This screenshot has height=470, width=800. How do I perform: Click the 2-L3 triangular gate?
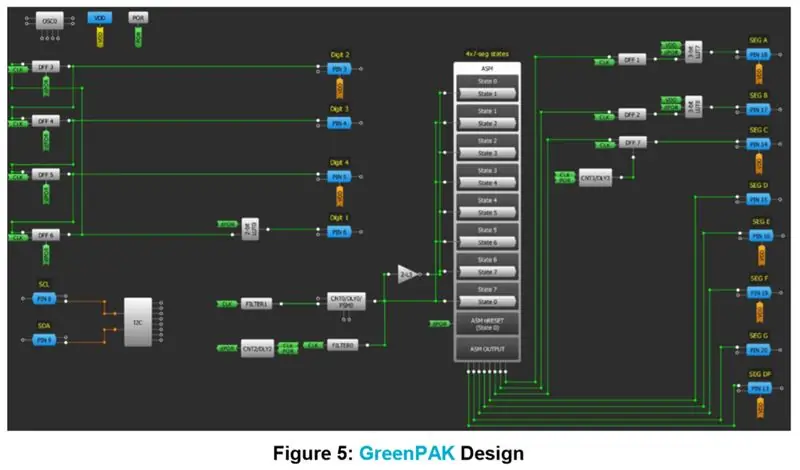point(407,275)
